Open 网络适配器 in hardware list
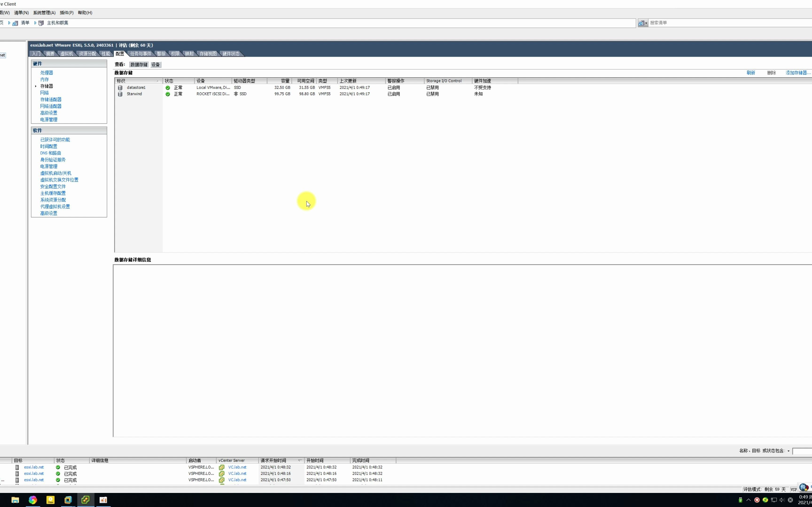The image size is (812, 507). coord(51,106)
